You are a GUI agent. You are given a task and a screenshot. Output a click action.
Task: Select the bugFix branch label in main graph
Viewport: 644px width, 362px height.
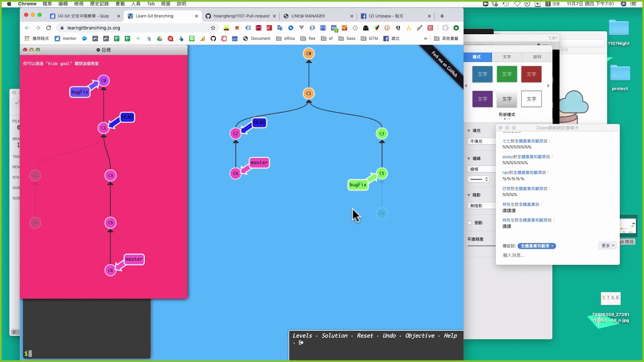[x=358, y=185]
